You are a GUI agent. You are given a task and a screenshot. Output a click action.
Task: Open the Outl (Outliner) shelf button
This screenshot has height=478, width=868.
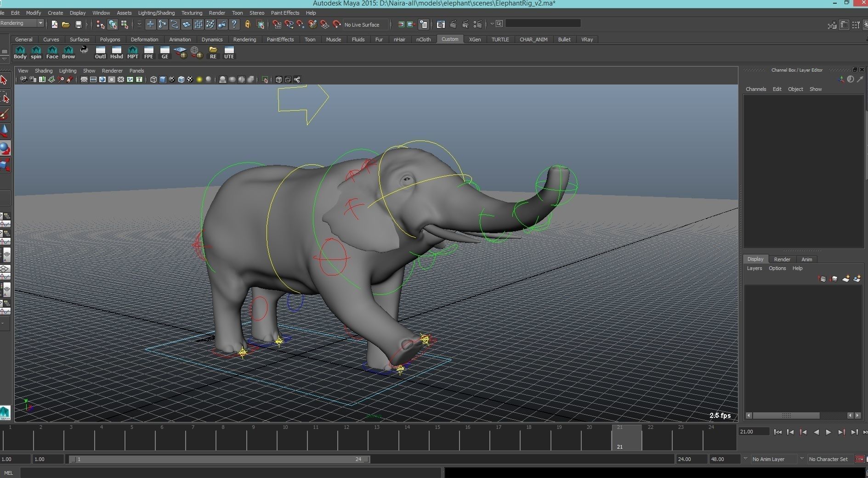pyautogui.click(x=100, y=53)
